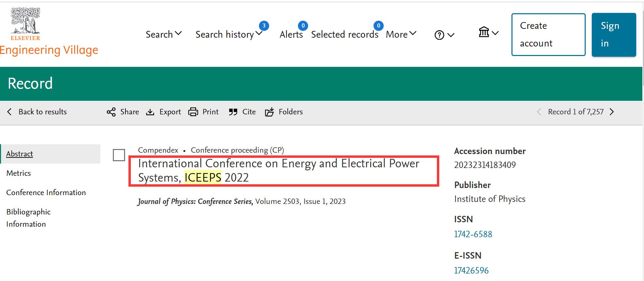This screenshot has width=644, height=281.
Task: Select the Metrics sidebar tab
Action: pos(19,173)
